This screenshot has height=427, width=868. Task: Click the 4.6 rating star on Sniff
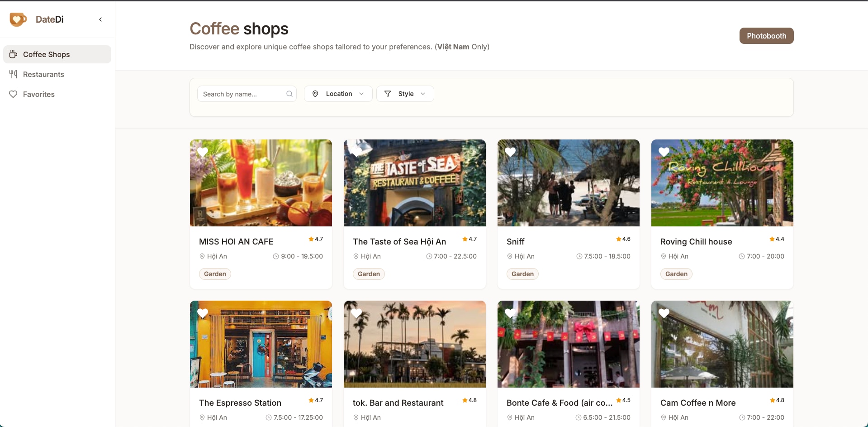coord(619,239)
